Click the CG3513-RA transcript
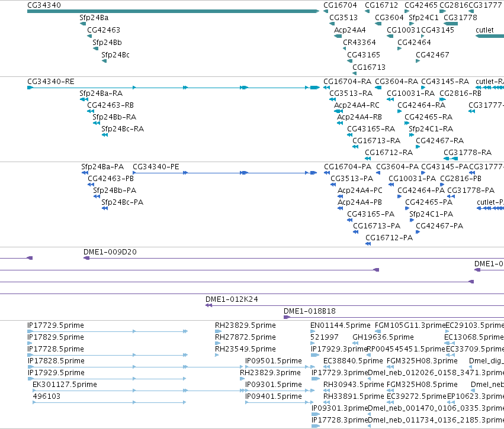 pos(332,99)
